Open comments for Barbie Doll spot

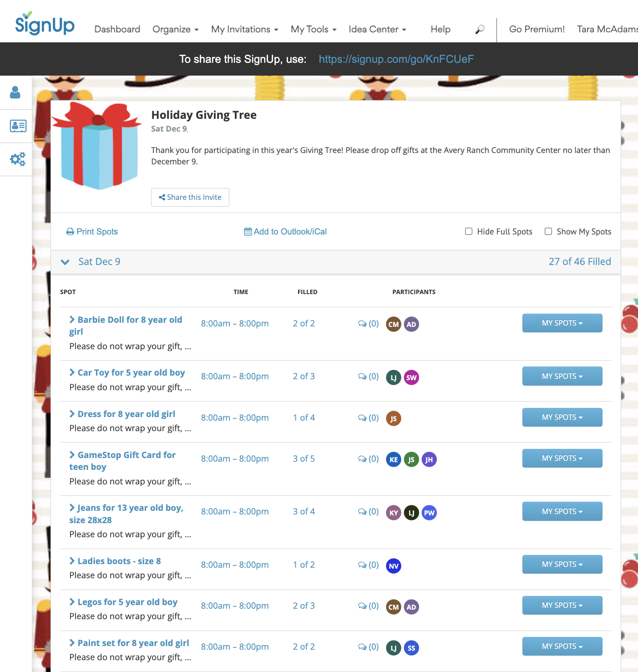368,324
